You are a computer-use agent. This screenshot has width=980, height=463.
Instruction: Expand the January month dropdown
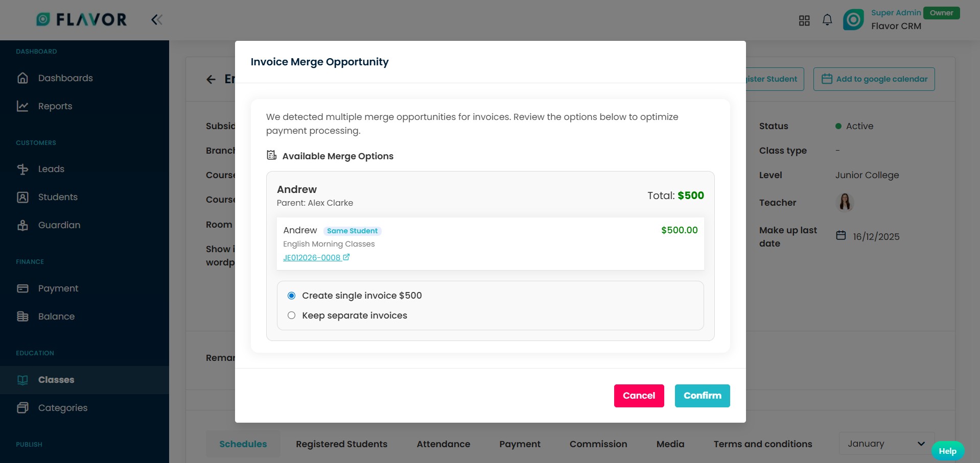[x=886, y=444]
